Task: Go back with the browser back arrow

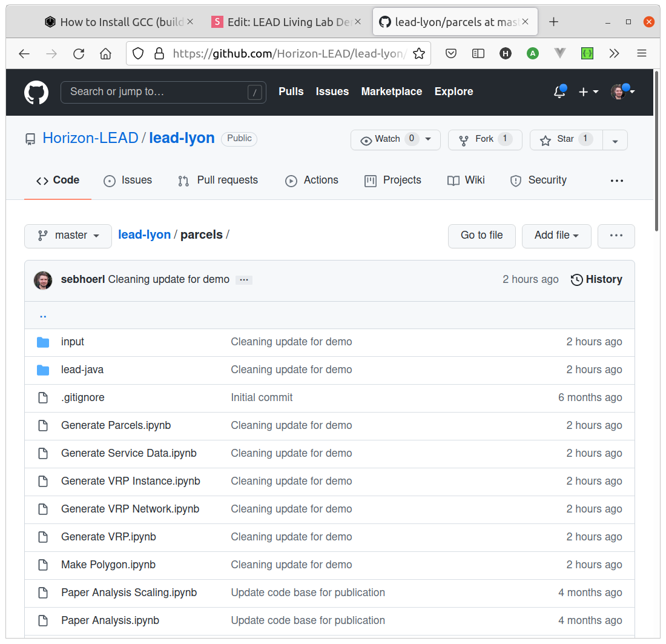Action: pos(24,53)
